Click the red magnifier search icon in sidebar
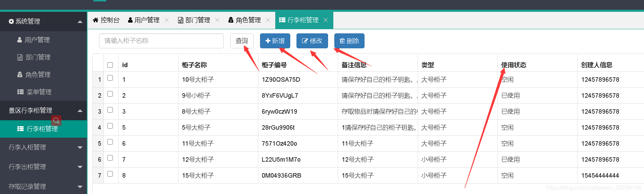Screen dimensions: 644x194 point(56,121)
